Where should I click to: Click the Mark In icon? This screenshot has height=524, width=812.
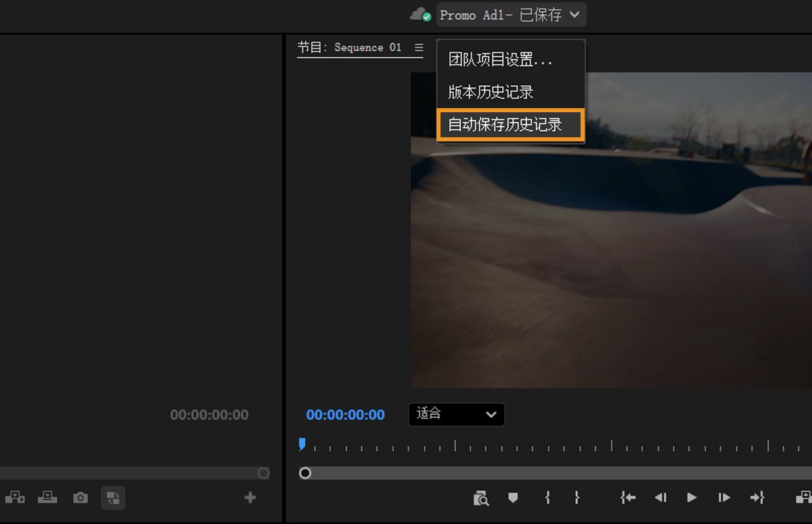point(547,498)
